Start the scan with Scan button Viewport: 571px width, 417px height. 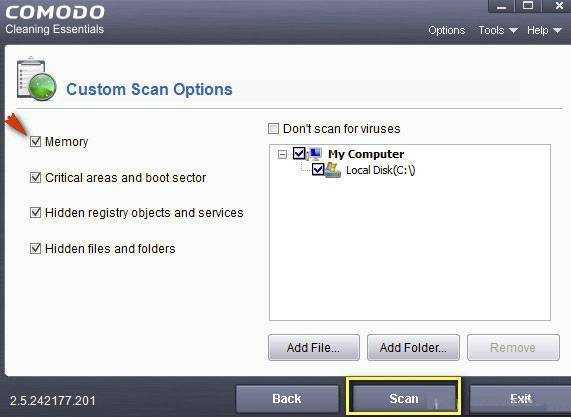coord(403,398)
